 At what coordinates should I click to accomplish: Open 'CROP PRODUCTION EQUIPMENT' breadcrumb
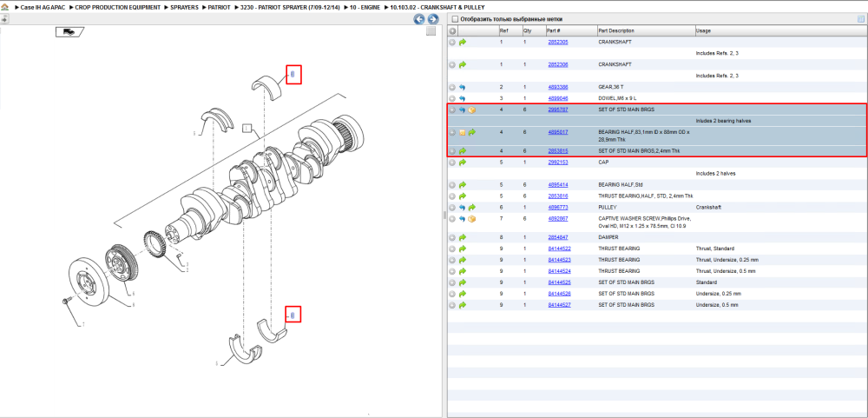(118, 8)
